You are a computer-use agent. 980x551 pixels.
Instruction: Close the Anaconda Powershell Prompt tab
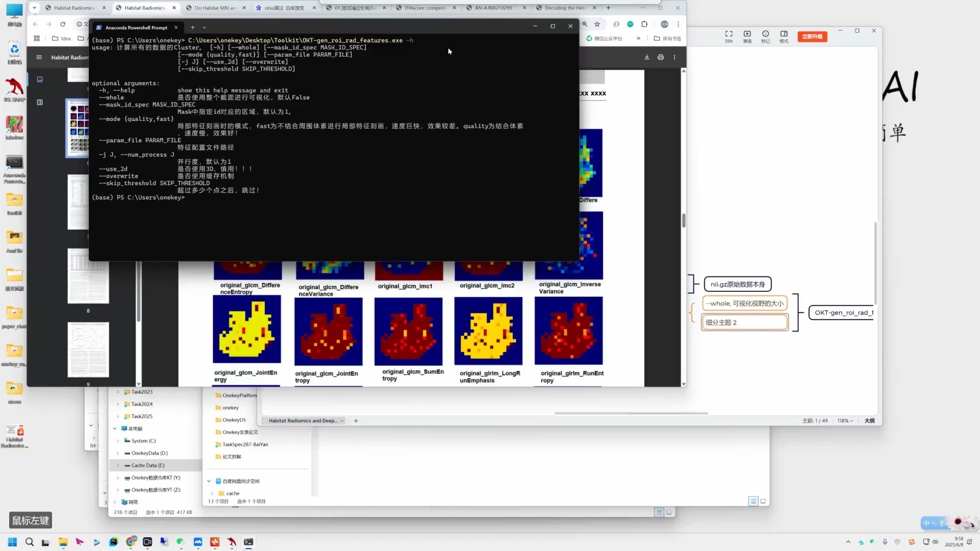coord(176,28)
